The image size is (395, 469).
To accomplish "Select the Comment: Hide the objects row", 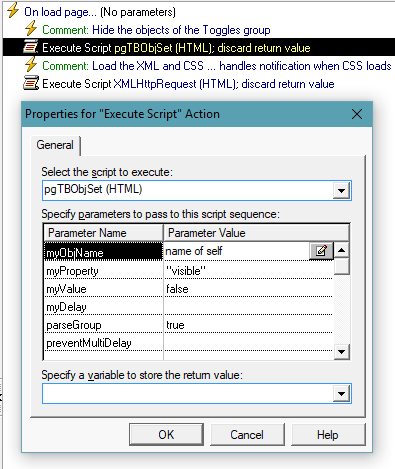I will click(148, 30).
